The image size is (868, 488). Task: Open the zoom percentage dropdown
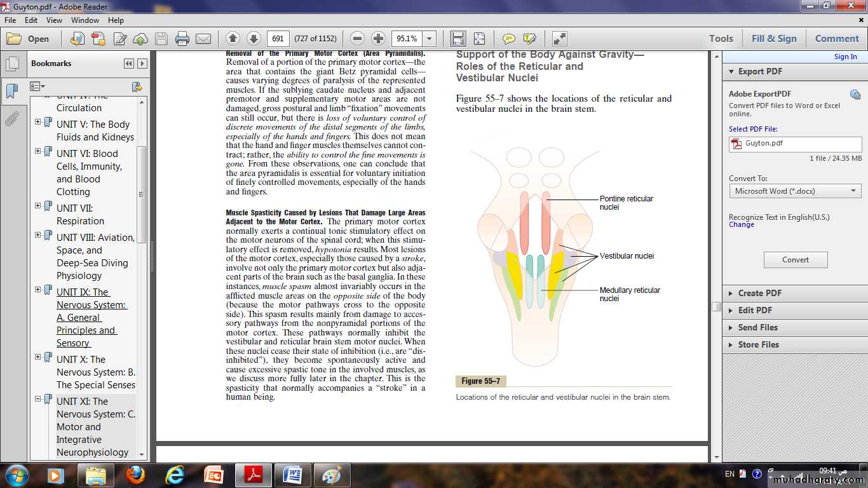click(x=430, y=39)
